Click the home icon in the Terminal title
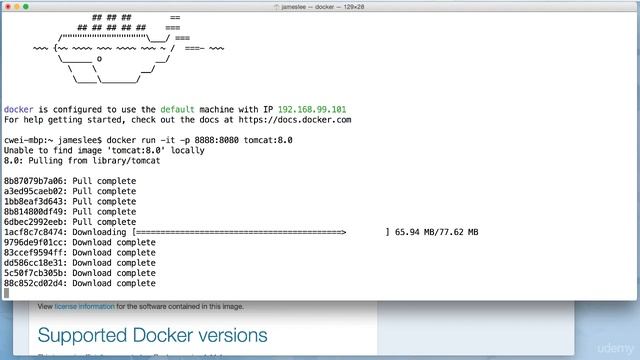Screen dimensions: 640x360 point(276,7)
